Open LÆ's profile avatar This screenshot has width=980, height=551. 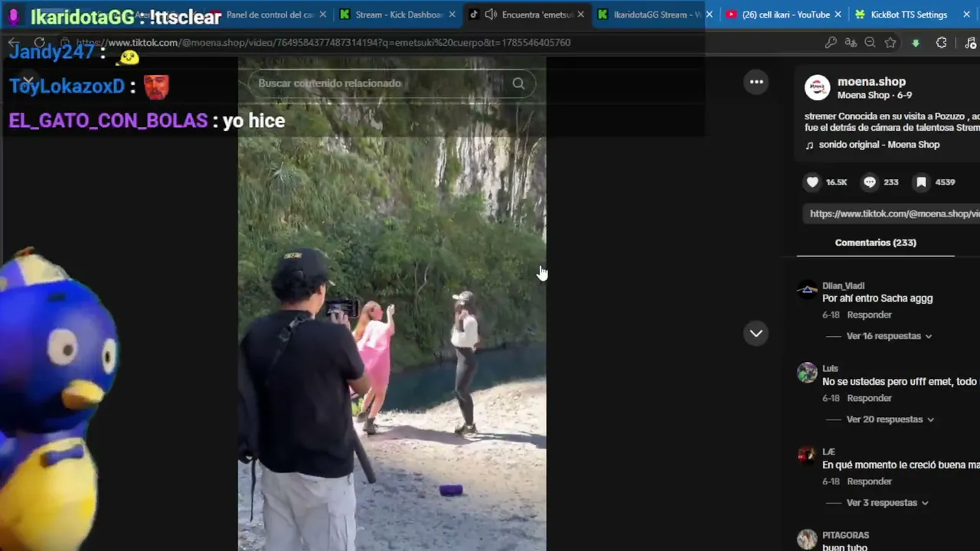click(x=807, y=456)
